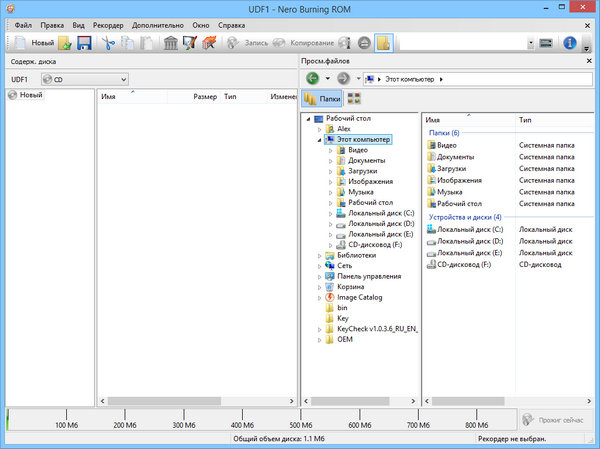
Task: Click the Прожиг сейчас burn button
Action: (x=556, y=419)
